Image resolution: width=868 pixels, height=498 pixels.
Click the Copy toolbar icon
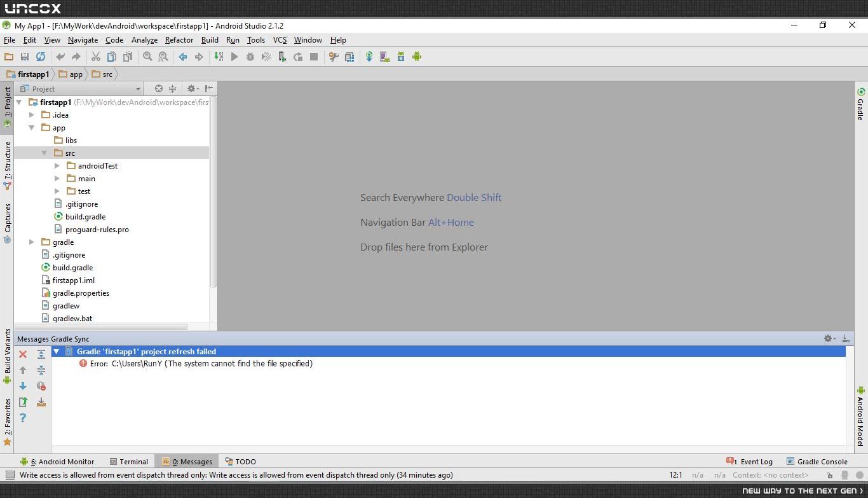point(112,57)
